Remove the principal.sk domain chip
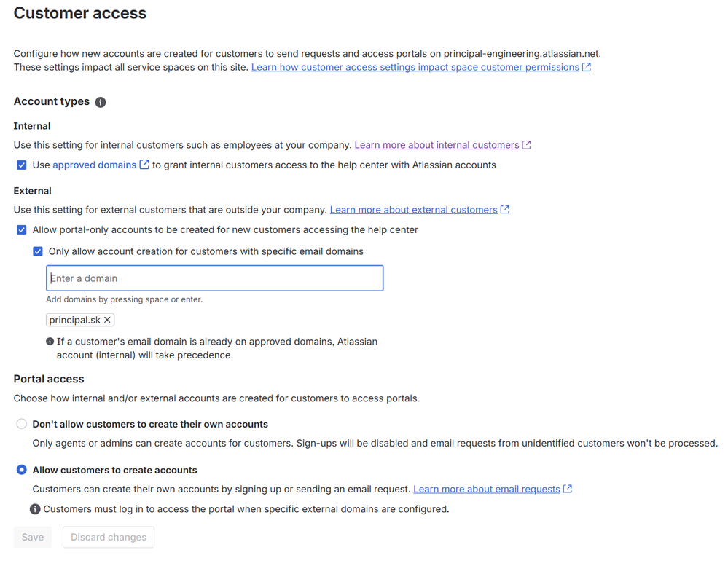 107,320
